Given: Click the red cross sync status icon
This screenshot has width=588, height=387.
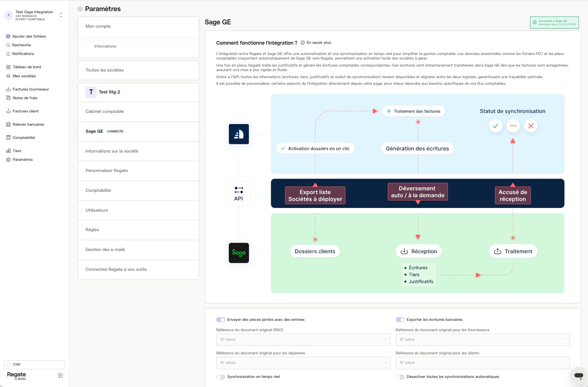Looking at the screenshot, I should point(531,126).
